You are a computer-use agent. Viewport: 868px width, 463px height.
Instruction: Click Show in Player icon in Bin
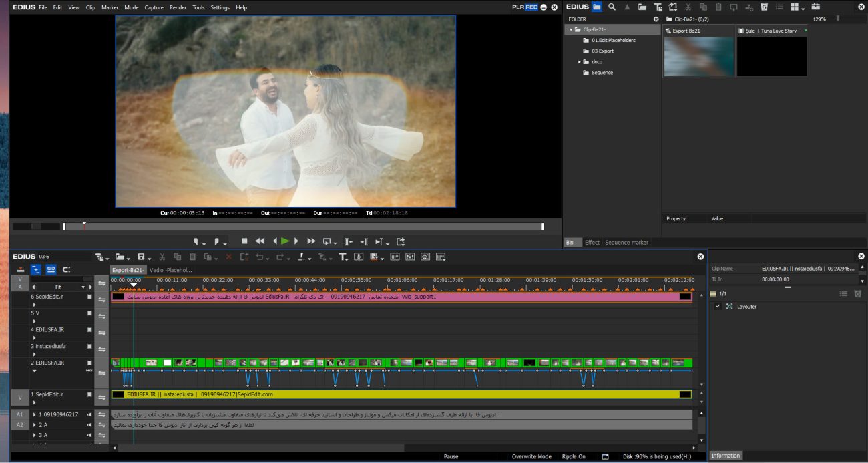point(734,7)
